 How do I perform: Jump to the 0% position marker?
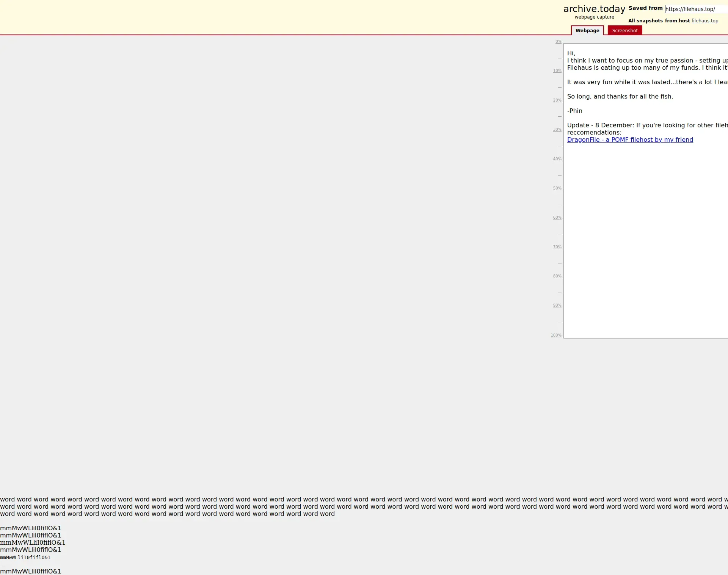(x=558, y=42)
